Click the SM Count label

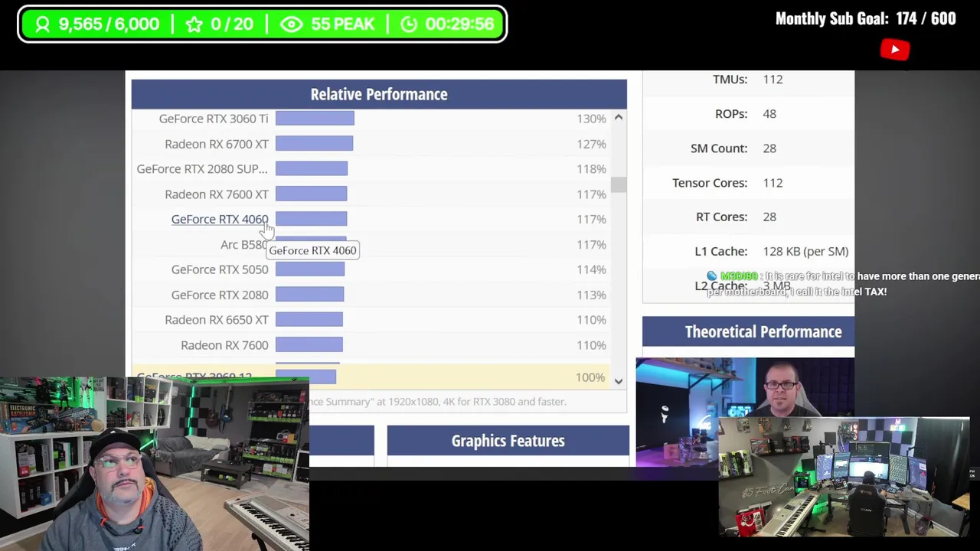tap(718, 148)
